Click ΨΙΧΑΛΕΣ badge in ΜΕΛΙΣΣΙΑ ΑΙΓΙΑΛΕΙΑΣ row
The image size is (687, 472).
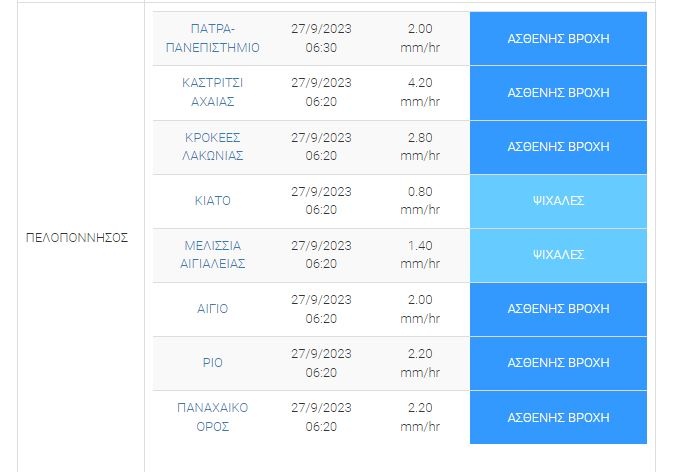click(558, 254)
